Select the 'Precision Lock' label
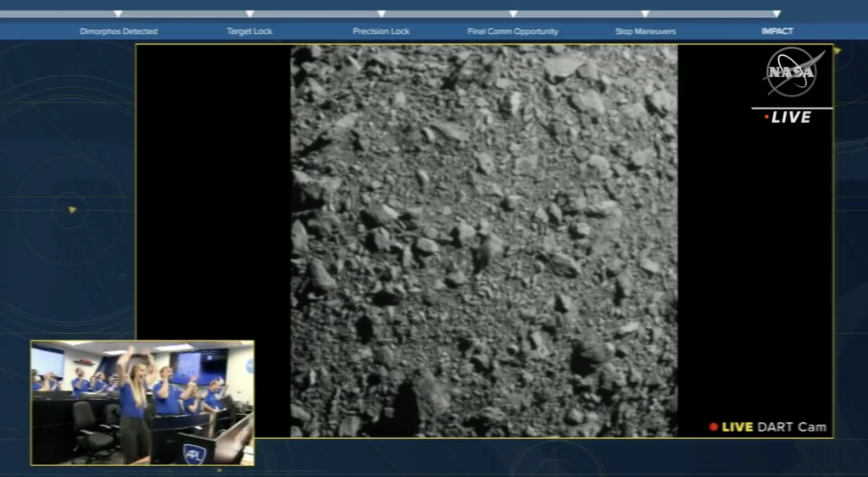 (381, 31)
